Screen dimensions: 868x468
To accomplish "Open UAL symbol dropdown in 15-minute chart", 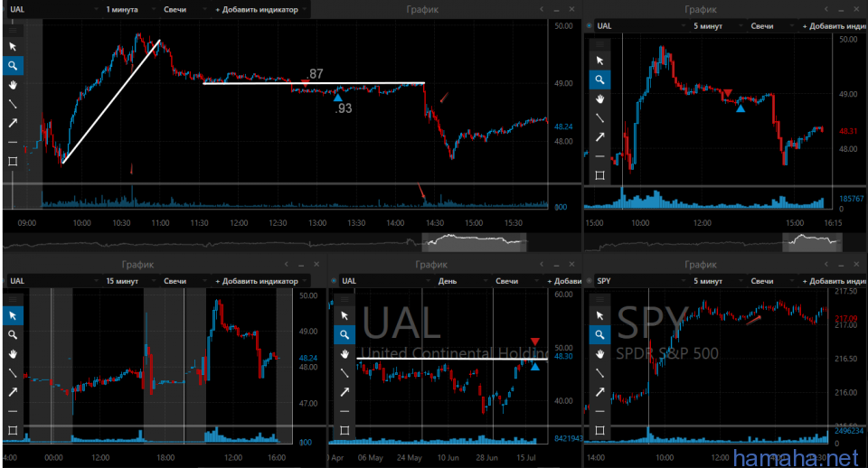I will [53, 281].
